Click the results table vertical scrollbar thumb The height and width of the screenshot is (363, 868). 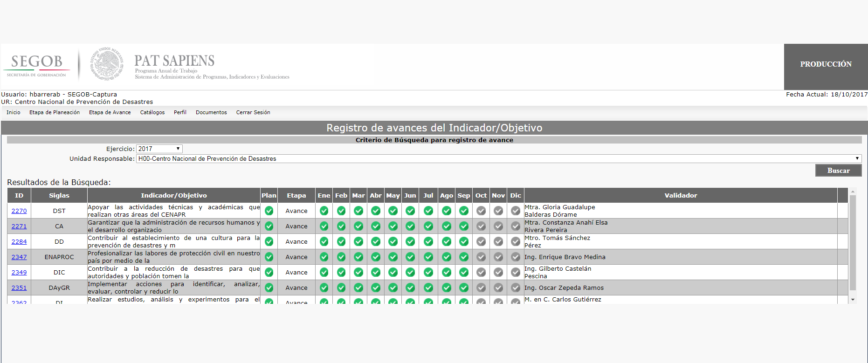tap(853, 243)
